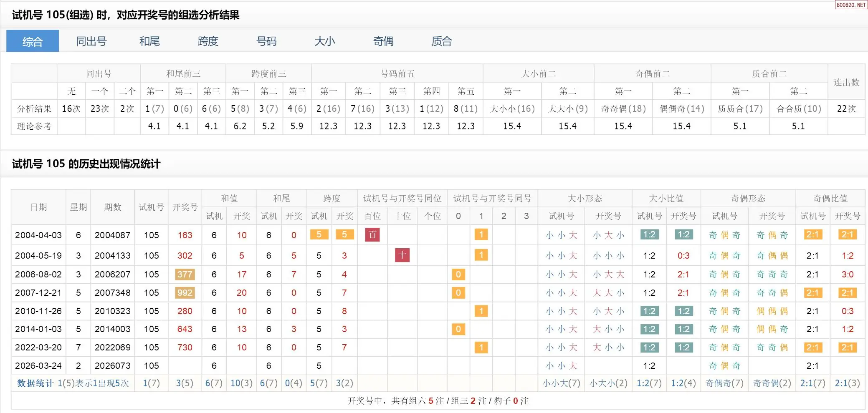Click the highlighted 992 draw number
This screenshot has width=868, height=413.
point(185,293)
